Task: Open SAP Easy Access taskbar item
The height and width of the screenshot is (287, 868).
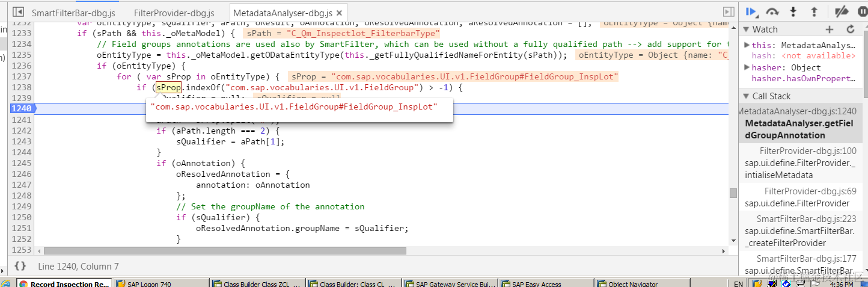Action: pyautogui.click(x=545, y=283)
